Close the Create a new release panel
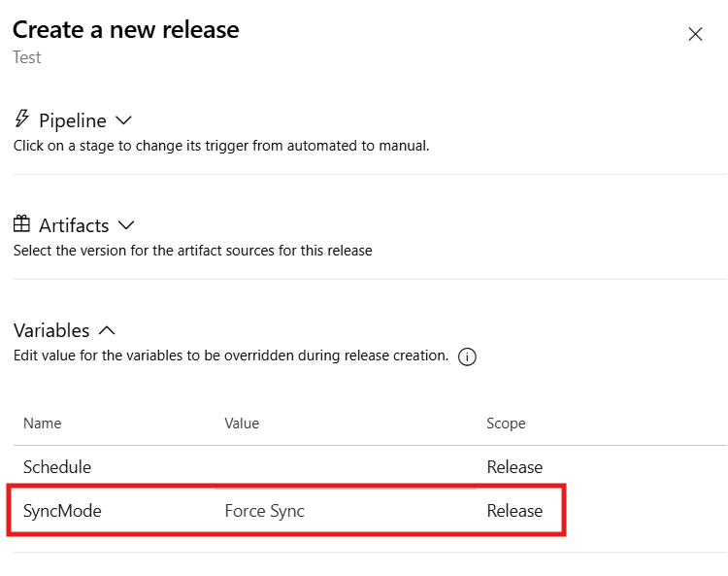The height and width of the screenshot is (576, 728). (695, 34)
